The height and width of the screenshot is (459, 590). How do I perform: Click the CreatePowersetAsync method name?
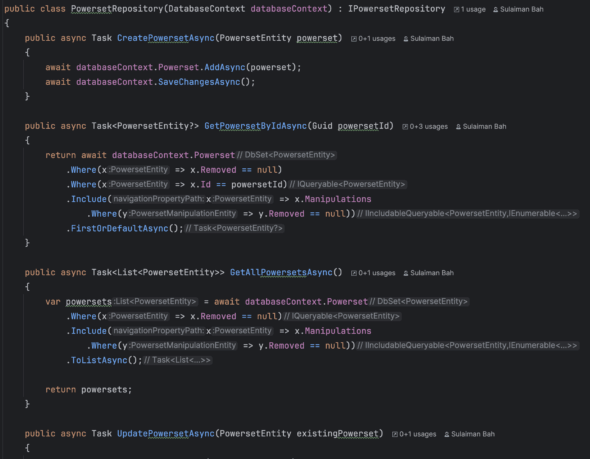tap(166, 38)
